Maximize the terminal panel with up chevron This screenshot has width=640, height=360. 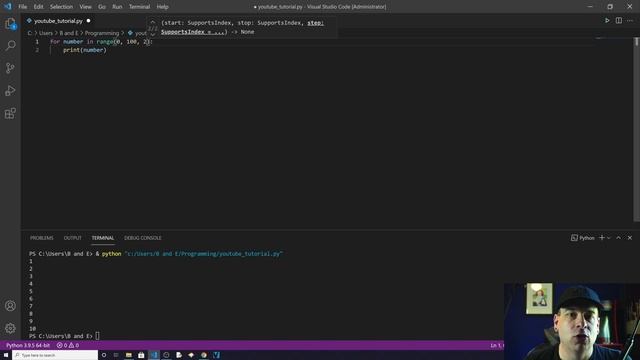point(618,238)
